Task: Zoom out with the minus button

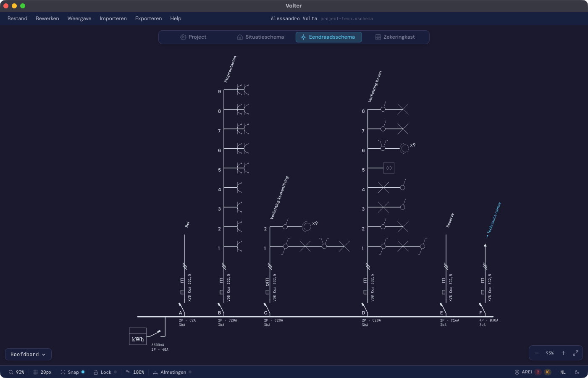Action: coord(536,353)
